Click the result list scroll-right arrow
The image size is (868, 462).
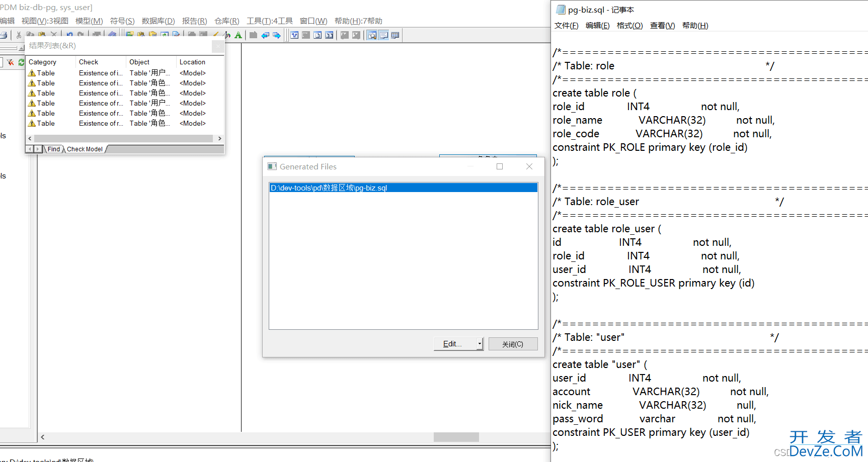click(219, 138)
